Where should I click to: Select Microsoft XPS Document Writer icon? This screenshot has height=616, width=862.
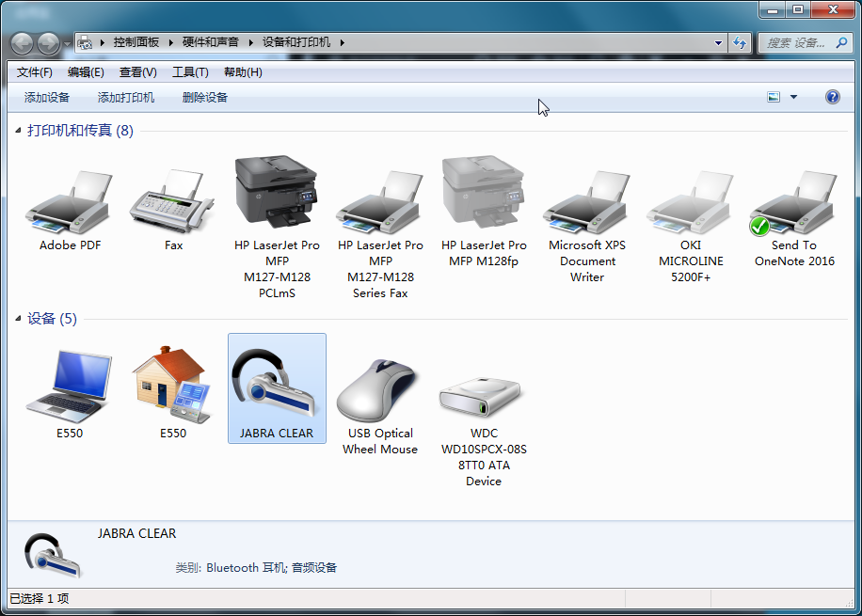(x=586, y=202)
